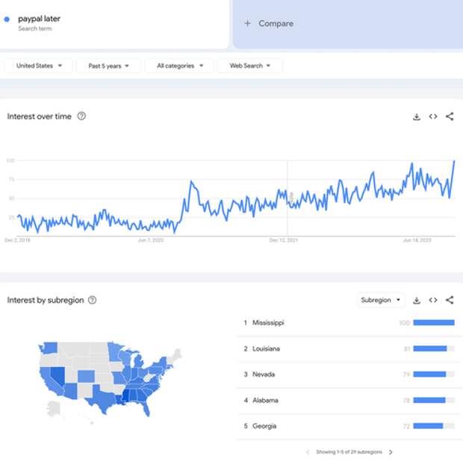Screen dimensions: 463x476
Task: Change the Past 5 years time range
Action: [x=108, y=66]
